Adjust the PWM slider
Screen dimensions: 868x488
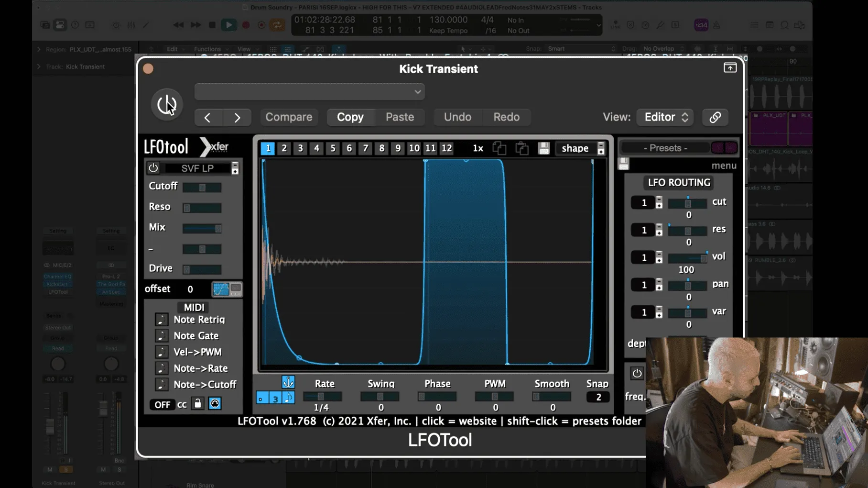pyautogui.click(x=495, y=397)
